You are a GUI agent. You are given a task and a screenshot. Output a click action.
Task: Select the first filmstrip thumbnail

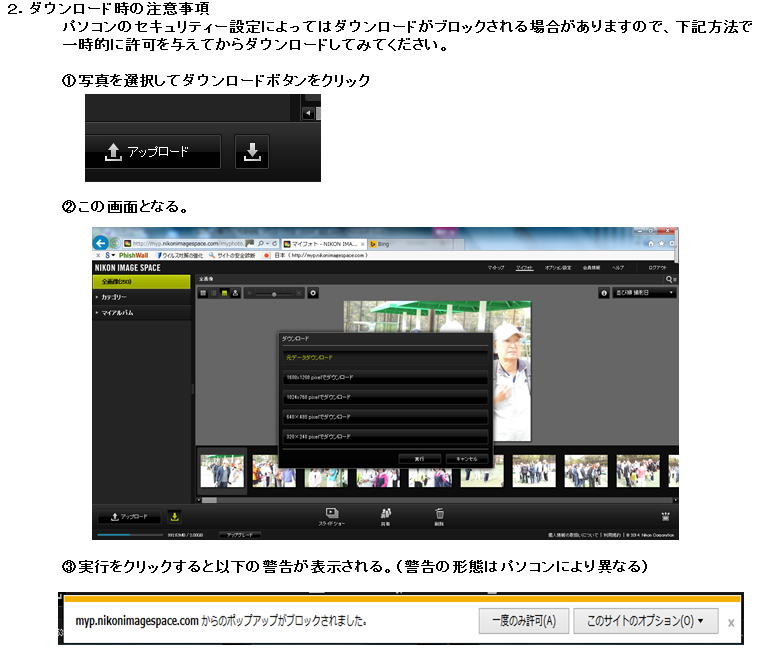click(222, 471)
